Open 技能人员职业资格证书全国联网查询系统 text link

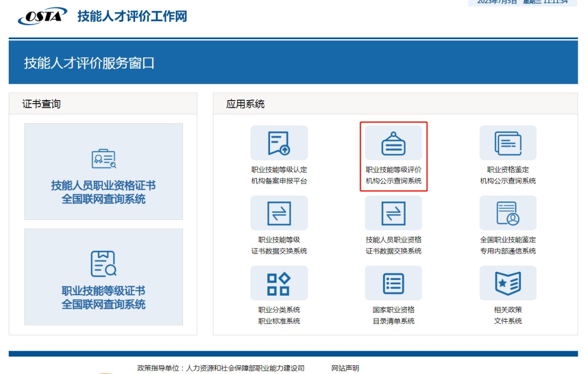(103, 193)
